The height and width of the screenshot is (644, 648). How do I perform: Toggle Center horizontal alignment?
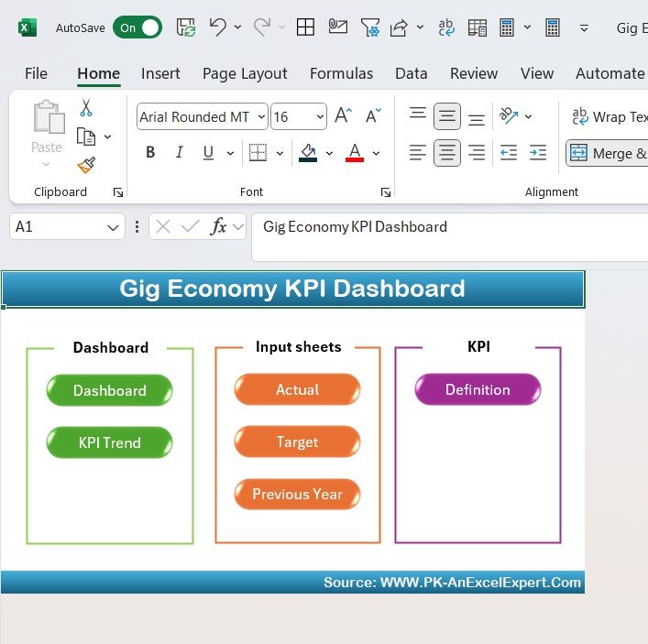point(447,153)
